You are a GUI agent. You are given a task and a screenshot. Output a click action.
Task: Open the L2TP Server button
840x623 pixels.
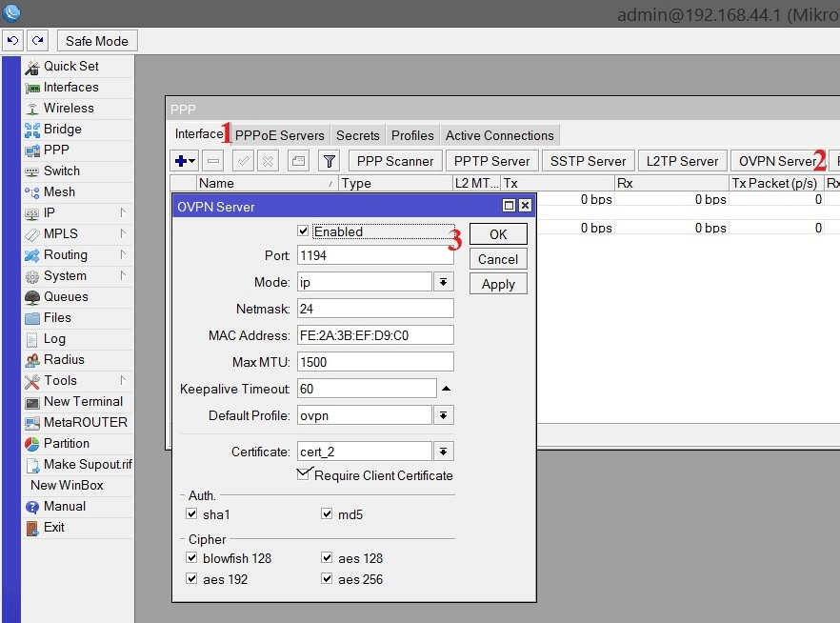pos(683,161)
